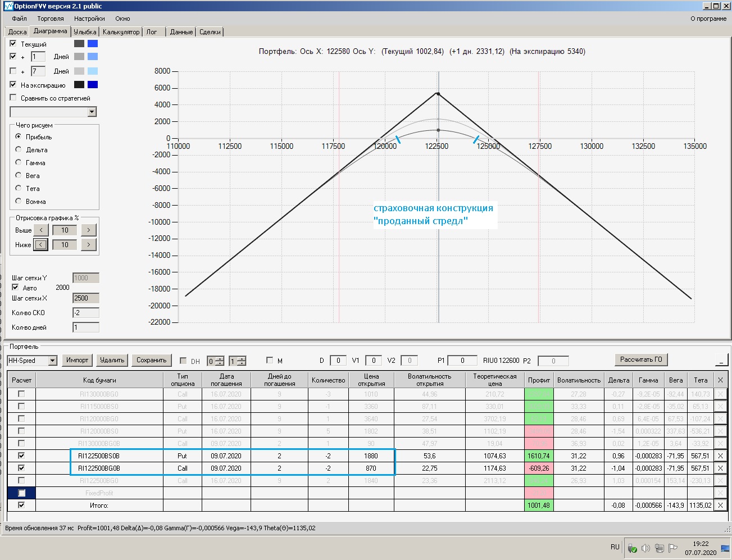Open the Файл menu

[19, 19]
